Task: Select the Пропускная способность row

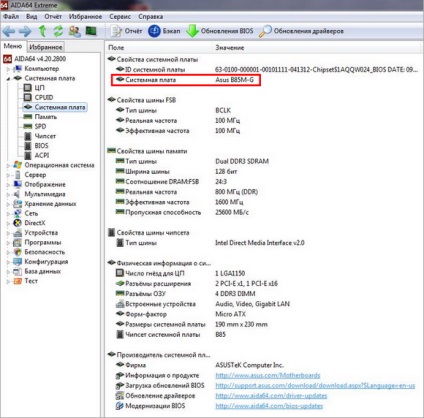Action: click(x=182, y=212)
